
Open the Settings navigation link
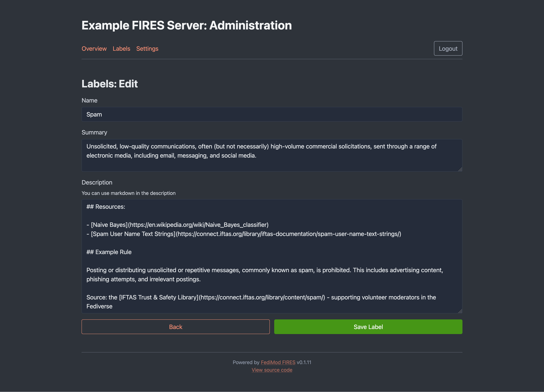[147, 49]
